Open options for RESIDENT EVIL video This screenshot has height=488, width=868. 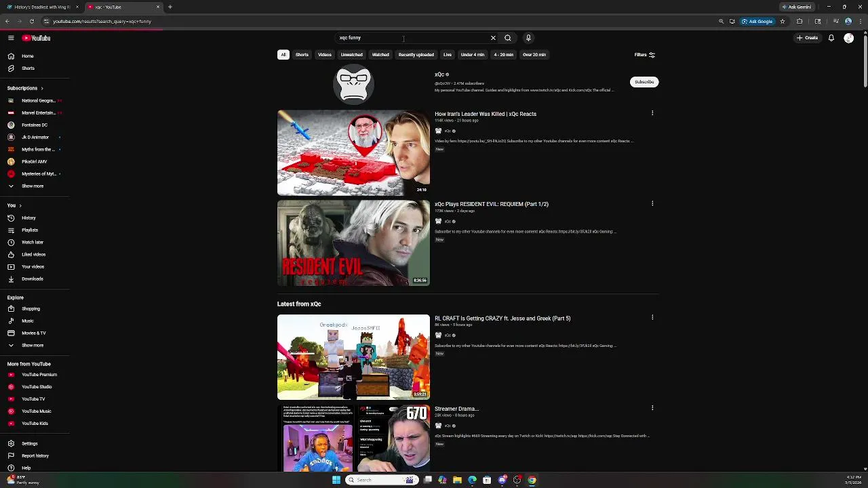coord(652,203)
